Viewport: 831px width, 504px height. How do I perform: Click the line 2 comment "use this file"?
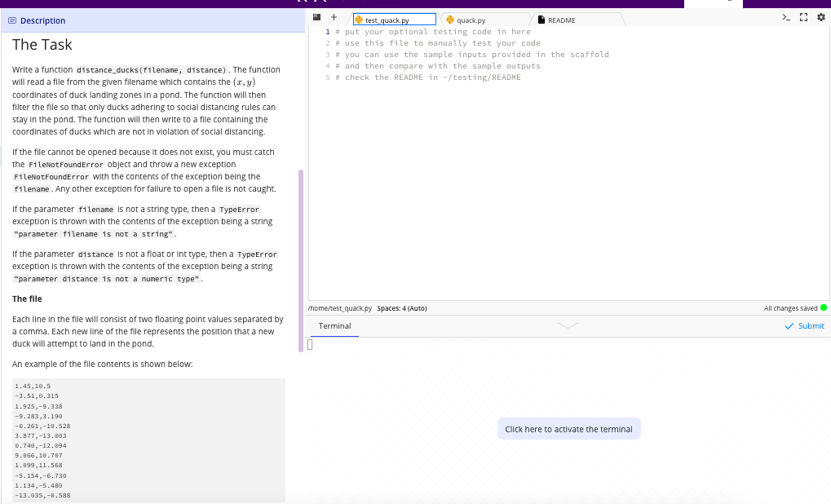[x=438, y=43]
